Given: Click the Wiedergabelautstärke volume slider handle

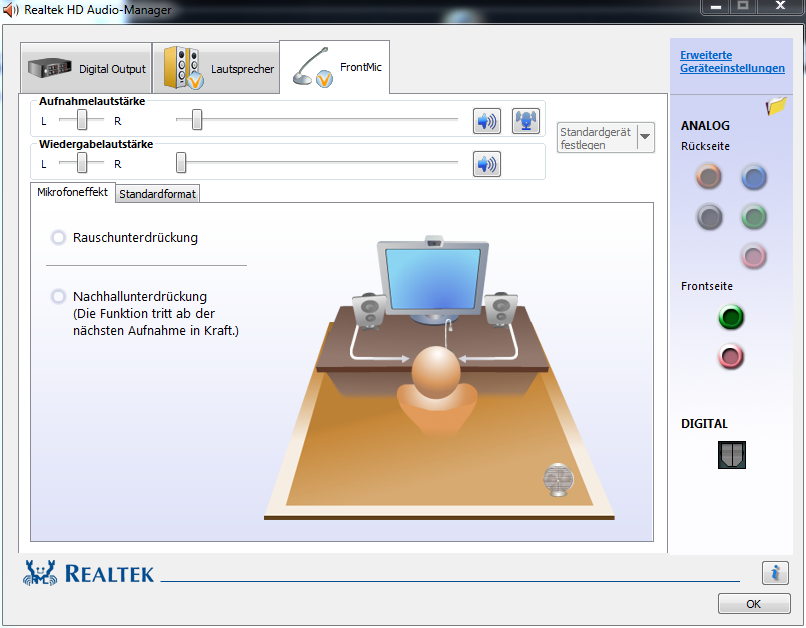Looking at the screenshot, I should [181, 162].
